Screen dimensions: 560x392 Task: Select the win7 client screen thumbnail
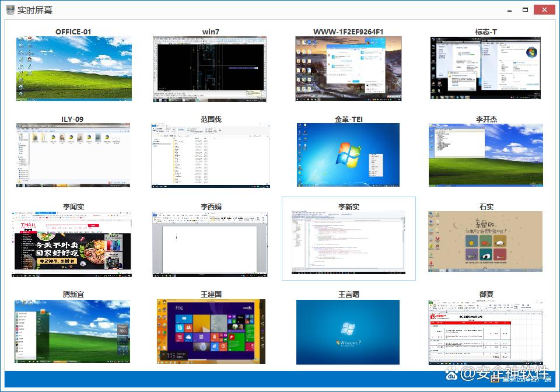pyautogui.click(x=209, y=69)
